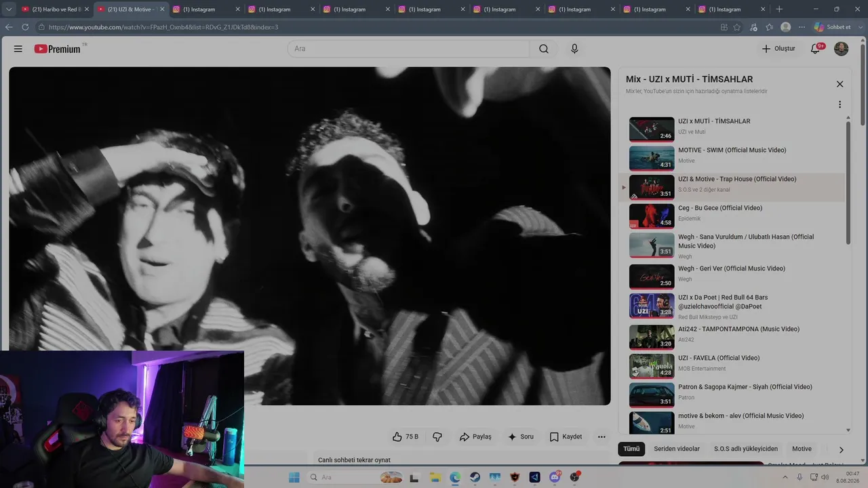Play Wegh - Geri Ver thumbnail
Image resolution: width=868 pixels, height=488 pixels.
[x=652, y=277]
